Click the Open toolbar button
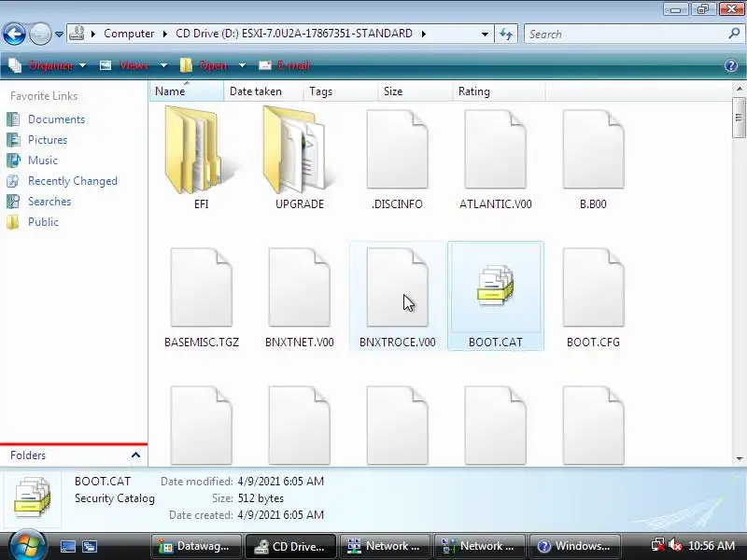This screenshot has height=560, width=747. click(204, 65)
